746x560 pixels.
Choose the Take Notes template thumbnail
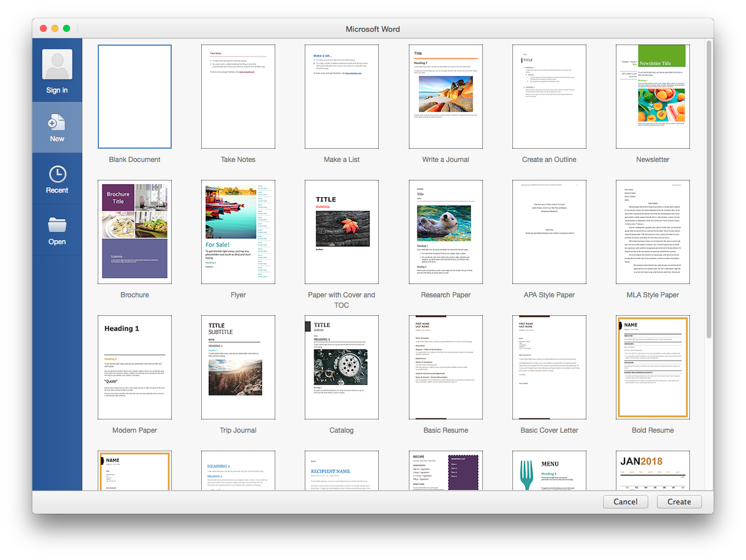coord(238,97)
